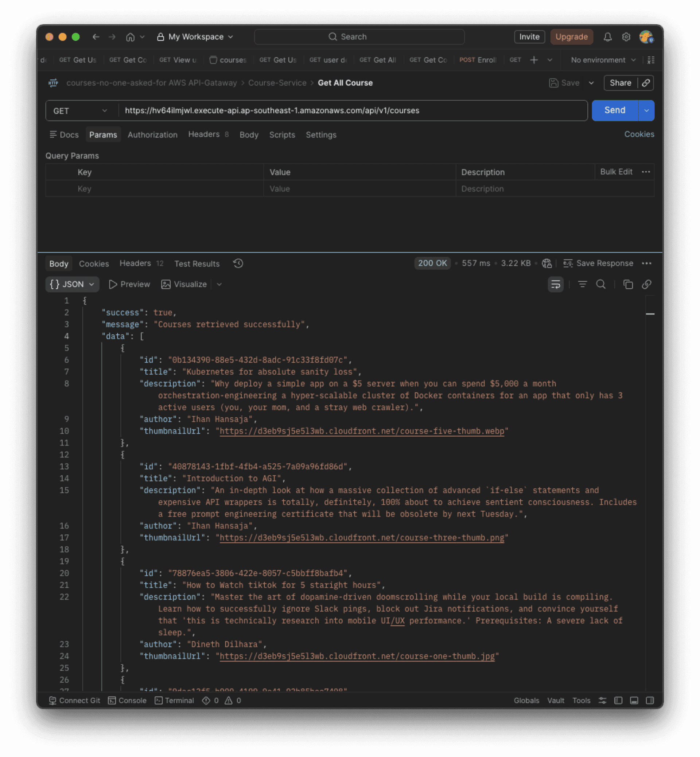Open the response Headers tab
Image resolution: width=700 pixels, height=757 pixels.
142,263
